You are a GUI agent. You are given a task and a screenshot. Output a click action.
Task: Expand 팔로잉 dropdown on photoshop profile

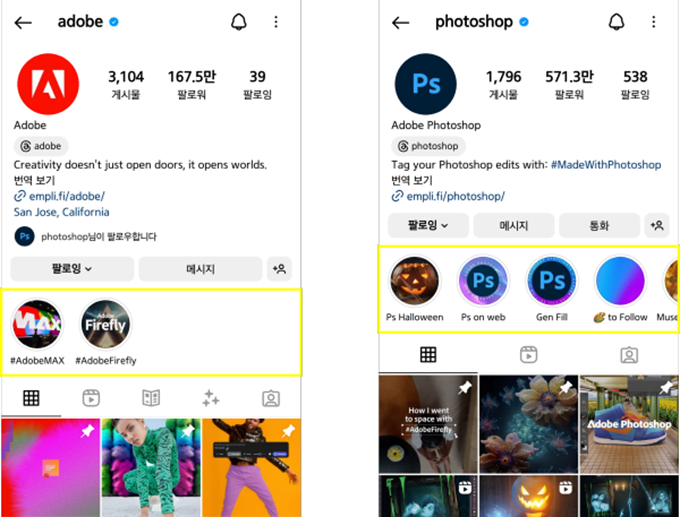[428, 226]
